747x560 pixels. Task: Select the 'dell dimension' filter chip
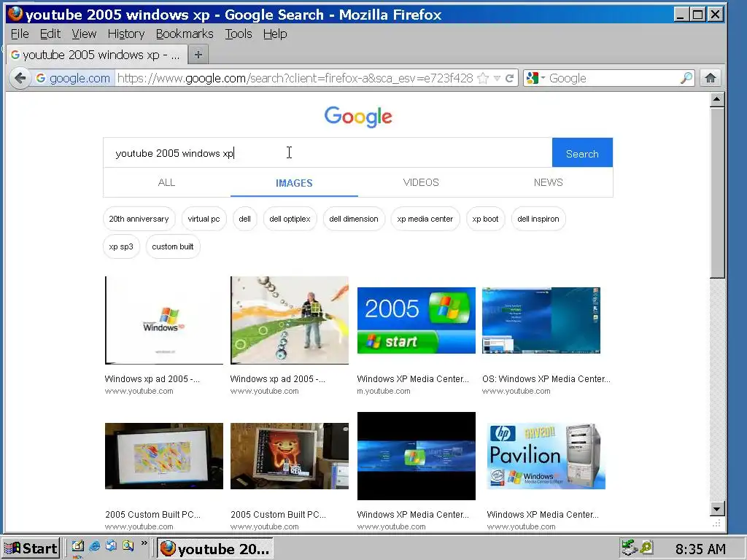[x=354, y=219]
